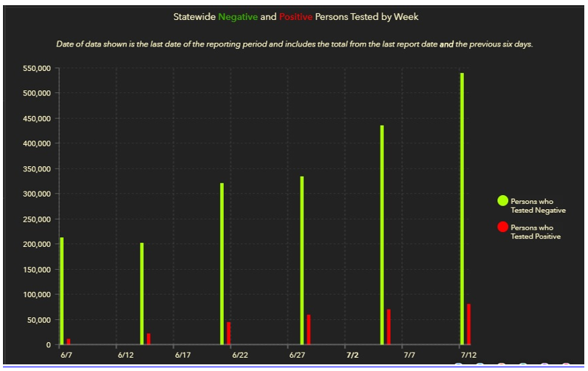Click the red bar between 6/12 and 6/17

[x=148, y=338]
